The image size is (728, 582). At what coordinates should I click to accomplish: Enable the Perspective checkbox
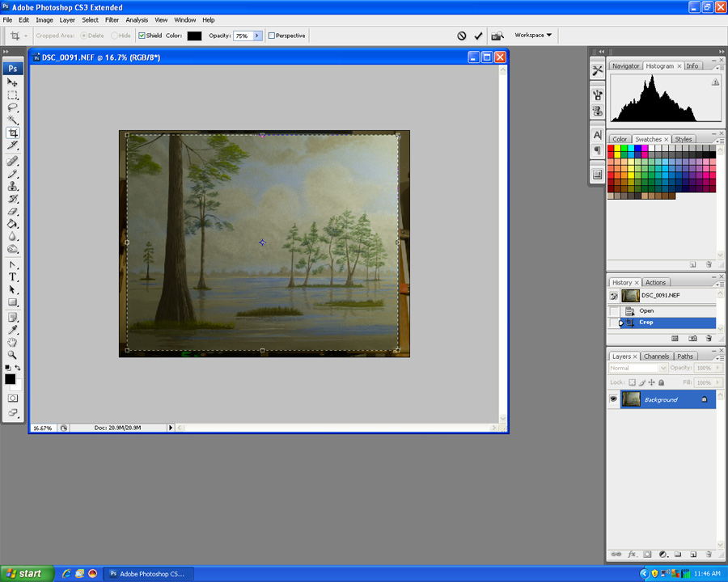[x=272, y=36]
